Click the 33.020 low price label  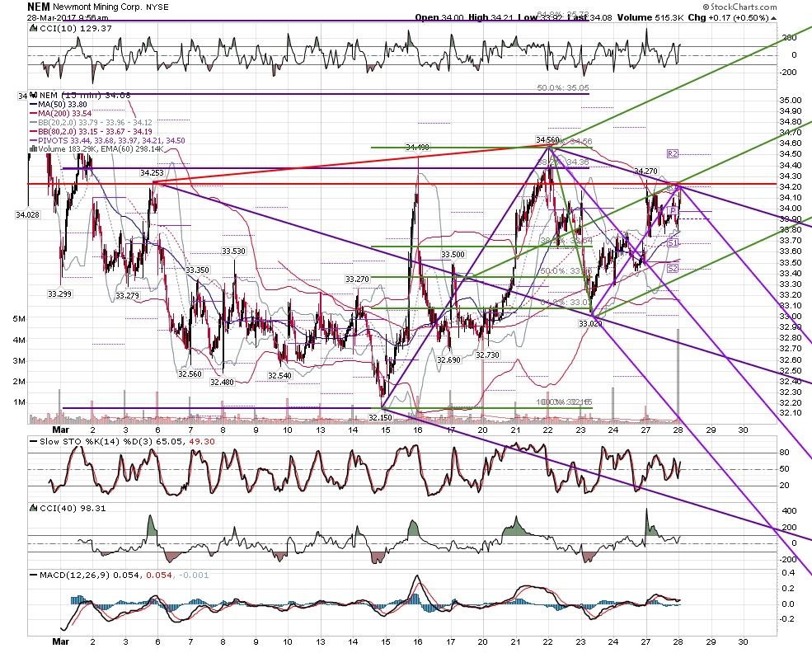click(590, 324)
